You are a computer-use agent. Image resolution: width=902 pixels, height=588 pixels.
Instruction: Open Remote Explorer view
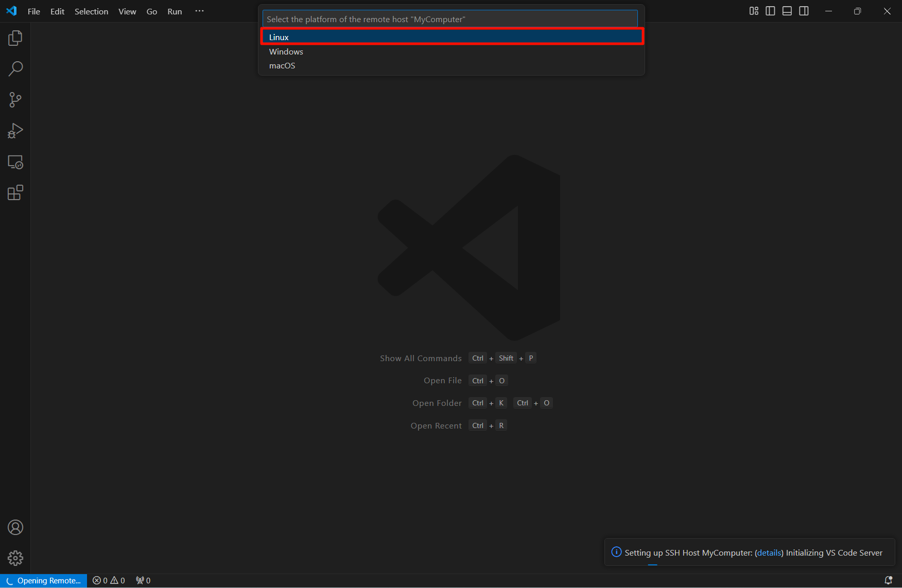tap(15, 162)
